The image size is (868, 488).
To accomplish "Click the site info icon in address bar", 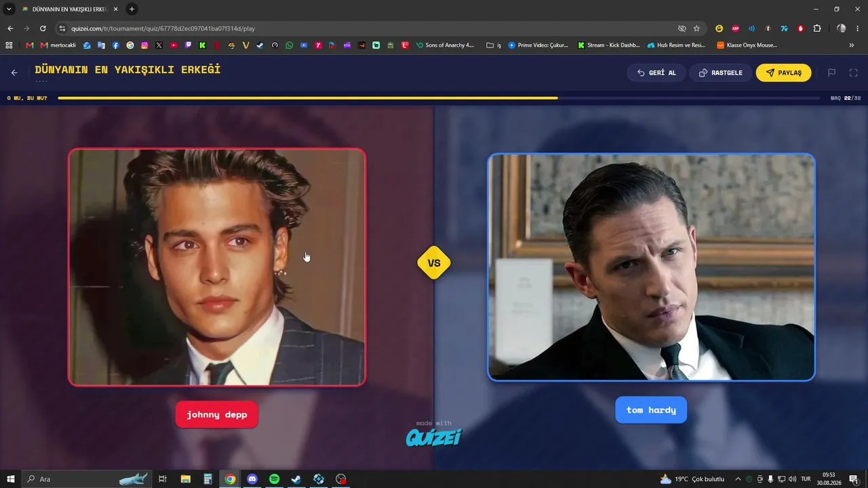I will [62, 28].
